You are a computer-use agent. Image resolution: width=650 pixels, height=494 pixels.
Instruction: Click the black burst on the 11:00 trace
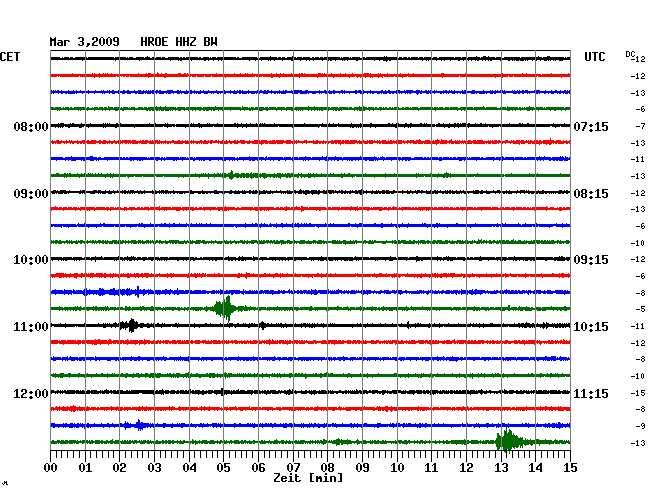(x=131, y=325)
